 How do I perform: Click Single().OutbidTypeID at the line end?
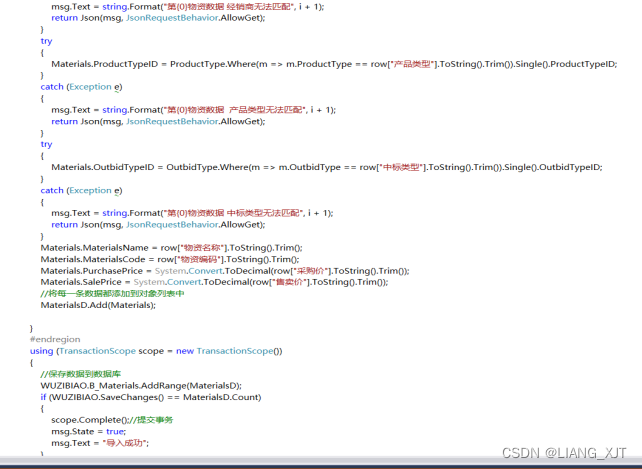click(x=553, y=167)
